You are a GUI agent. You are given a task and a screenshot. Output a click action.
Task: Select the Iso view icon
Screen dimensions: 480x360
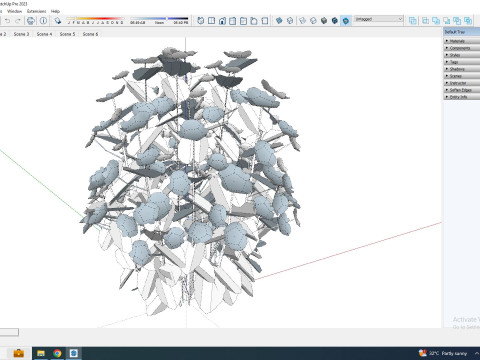201,21
